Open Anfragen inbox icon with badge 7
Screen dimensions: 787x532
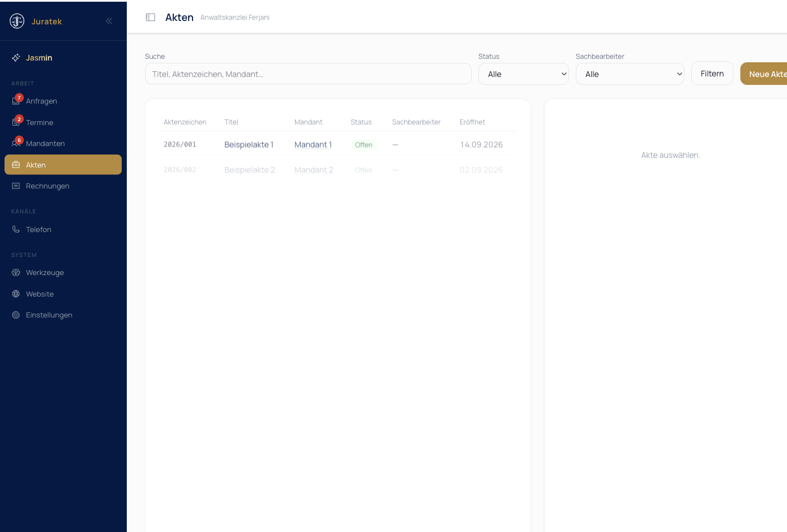(16, 101)
